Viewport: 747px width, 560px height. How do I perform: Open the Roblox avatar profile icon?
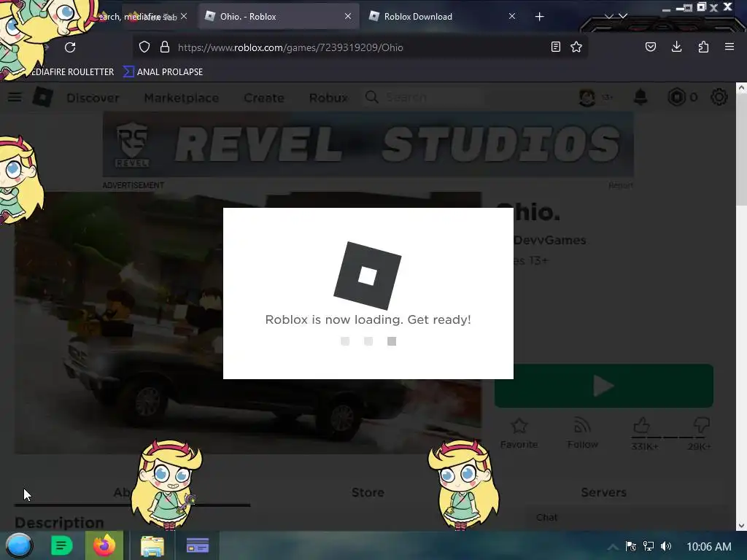[587, 97]
